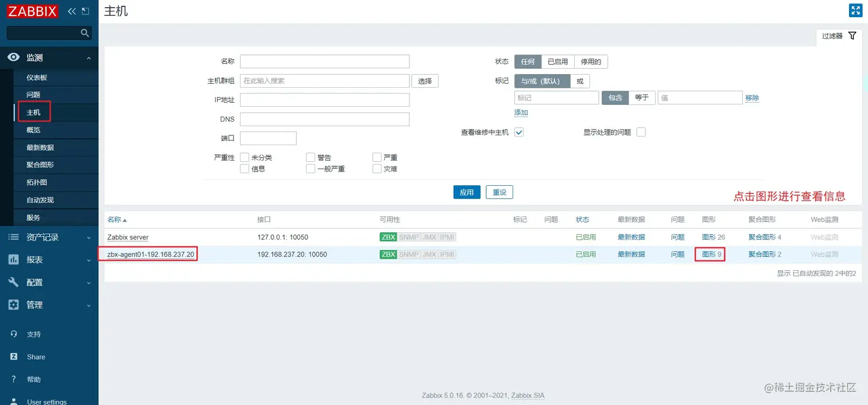The height and width of the screenshot is (405, 868).
Task: Click the user icon beside User settings
Action: tap(14, 401)
